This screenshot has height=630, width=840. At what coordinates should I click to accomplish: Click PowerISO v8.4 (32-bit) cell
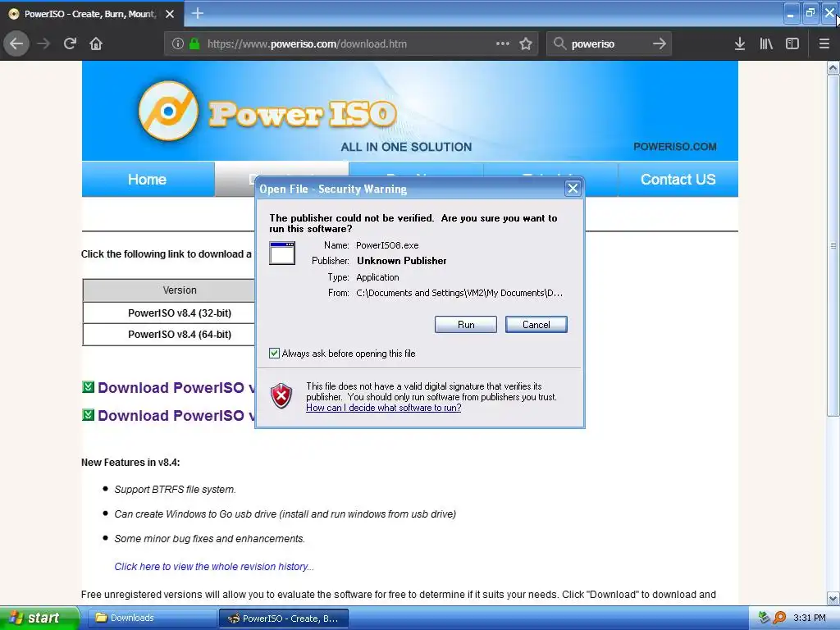tap(180, 313)
